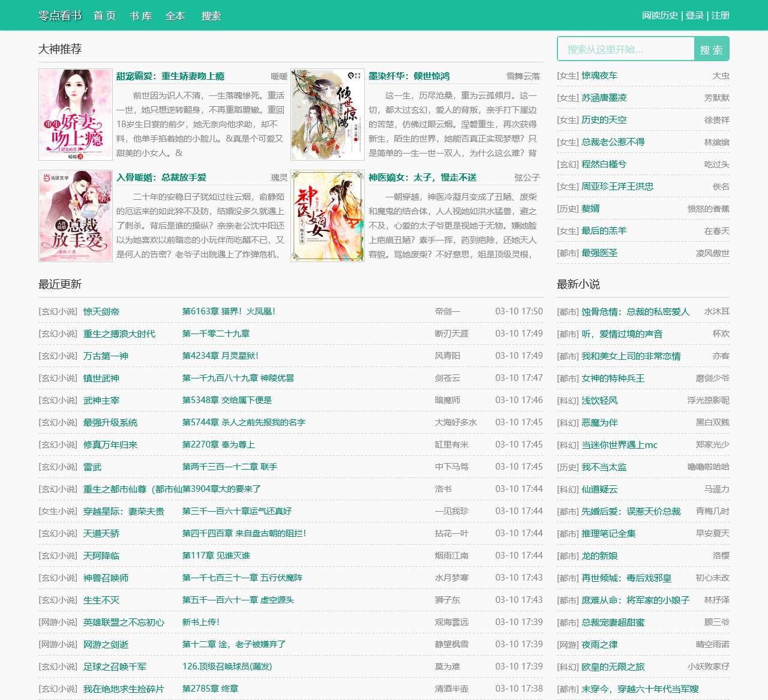The height and width of the screenshot is (700, 768).
Task: Open 蚀骨危情：总裁的私密爱人 in 最新小说
Action: tap(635, 312)
